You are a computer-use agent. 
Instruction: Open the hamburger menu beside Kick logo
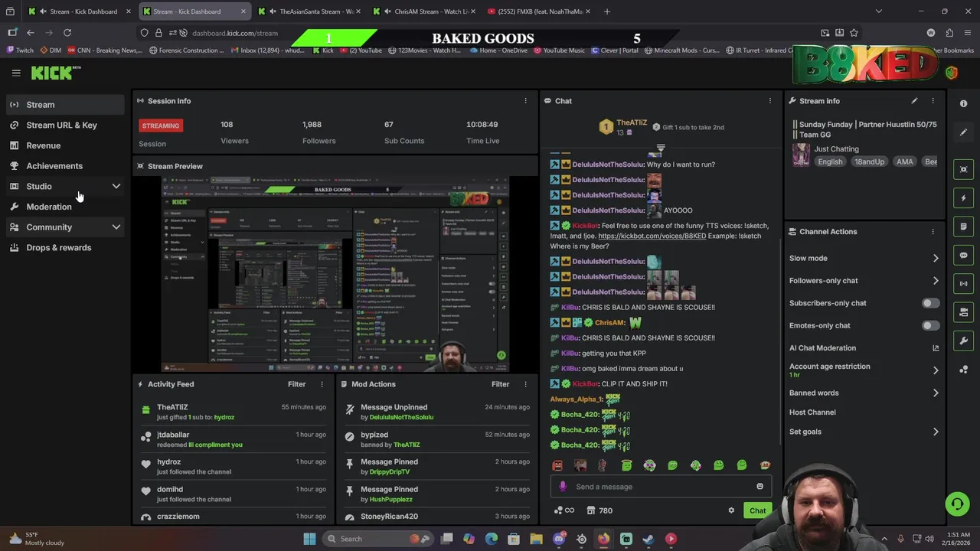pyautogui.click(x=16, y=73)
